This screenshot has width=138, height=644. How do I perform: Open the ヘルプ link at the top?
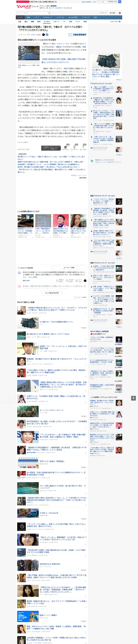pos(94,2)
